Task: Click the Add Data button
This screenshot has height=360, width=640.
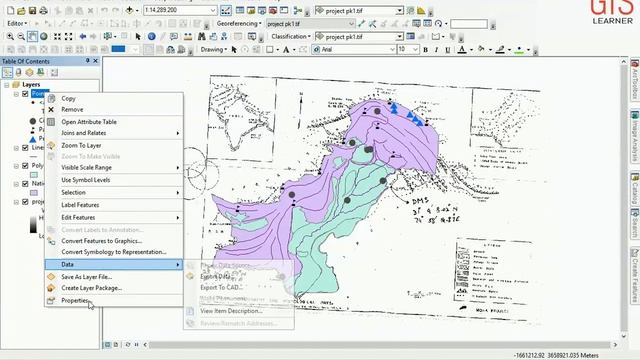Action: pos(129,10)
